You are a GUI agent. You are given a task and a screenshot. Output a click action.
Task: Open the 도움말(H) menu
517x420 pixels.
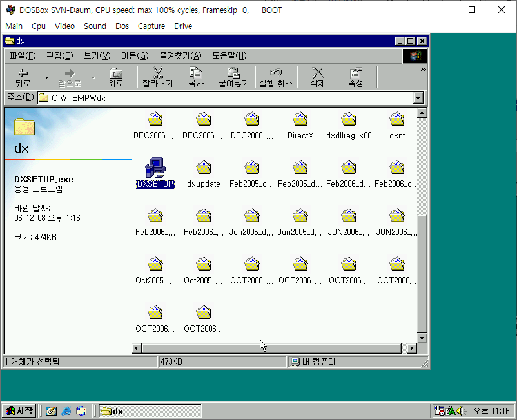click(229, 55)
